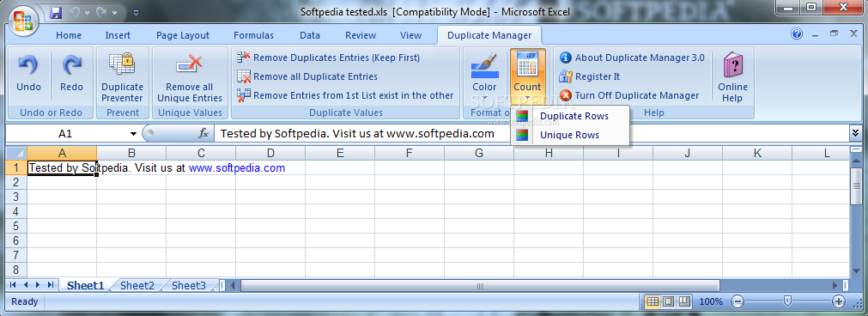Expand the formula bar with the chevron

point(856,133)
